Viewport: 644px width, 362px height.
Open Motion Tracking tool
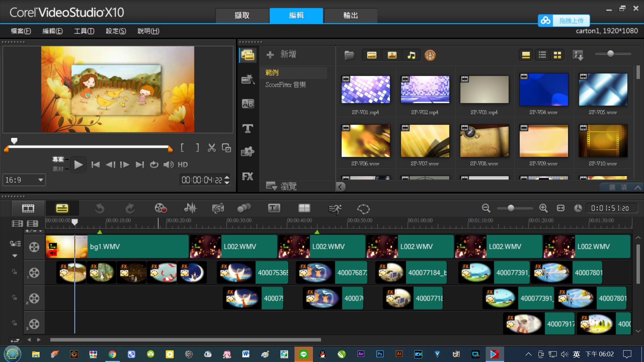tap(244, 208)
